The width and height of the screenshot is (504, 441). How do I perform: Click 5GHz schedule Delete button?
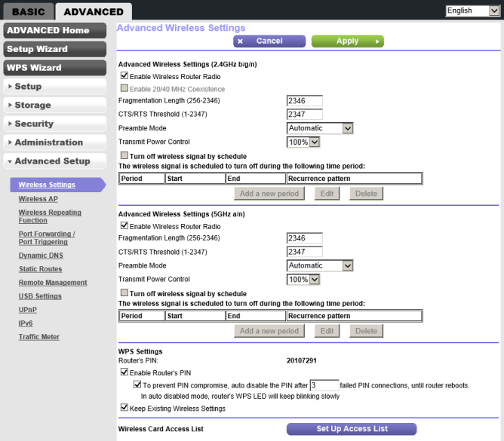tap(366, 331)
